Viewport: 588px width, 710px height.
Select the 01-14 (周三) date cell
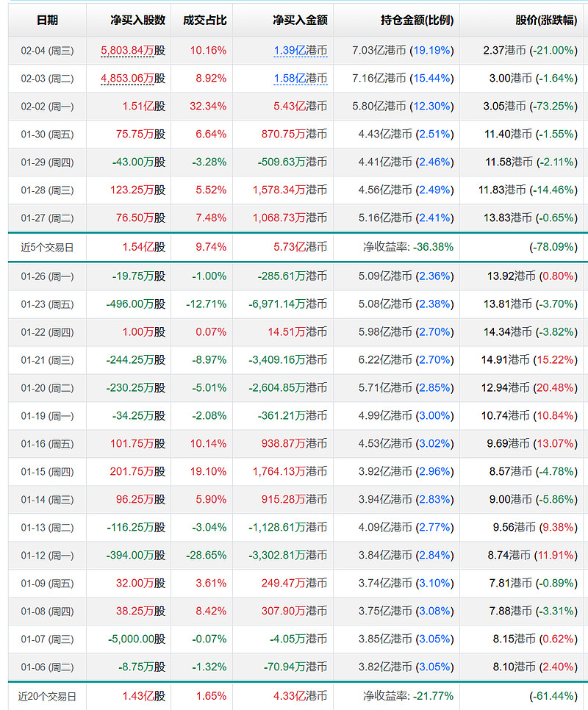(47, 500)
